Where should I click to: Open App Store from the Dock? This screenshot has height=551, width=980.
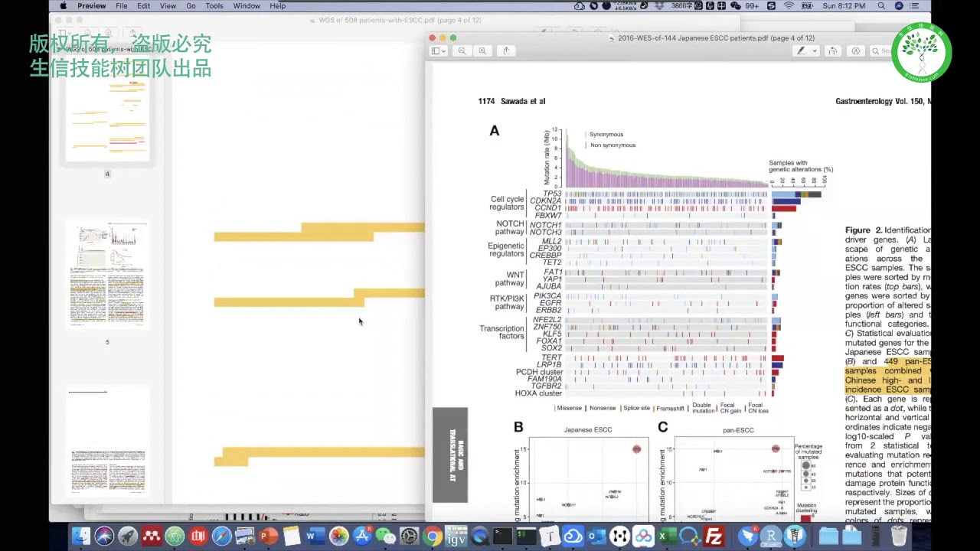click(362, 536)
